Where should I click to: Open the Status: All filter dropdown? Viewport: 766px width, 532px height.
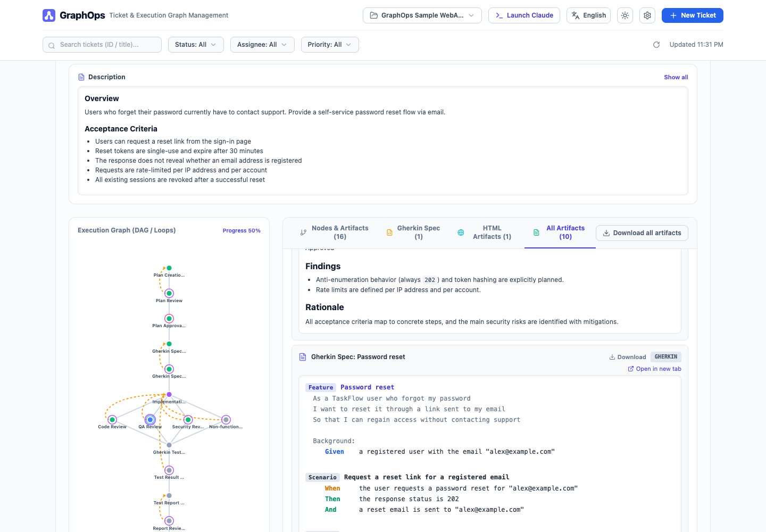196,45
